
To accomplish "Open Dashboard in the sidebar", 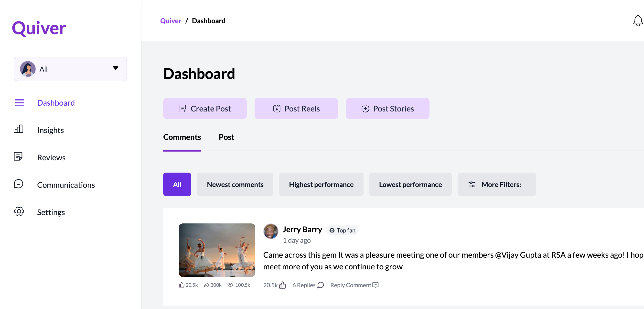I will (x=56, y=103).
